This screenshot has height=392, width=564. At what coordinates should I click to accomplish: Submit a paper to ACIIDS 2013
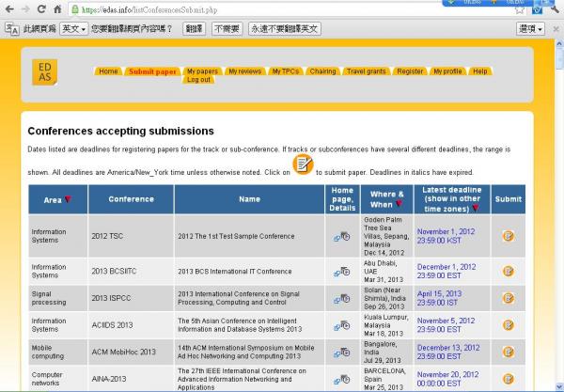pos(508,325)
